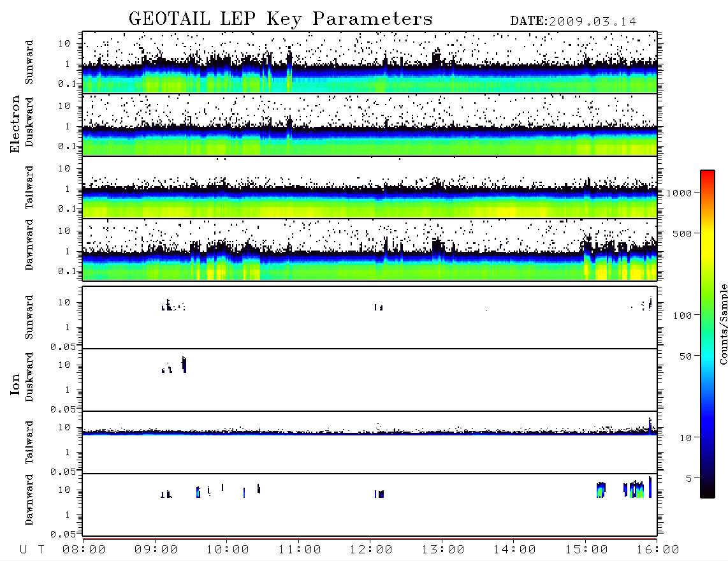Click the "100" color bar tick label
This screenshot has height=561, width=728.
tap(683, 316)
